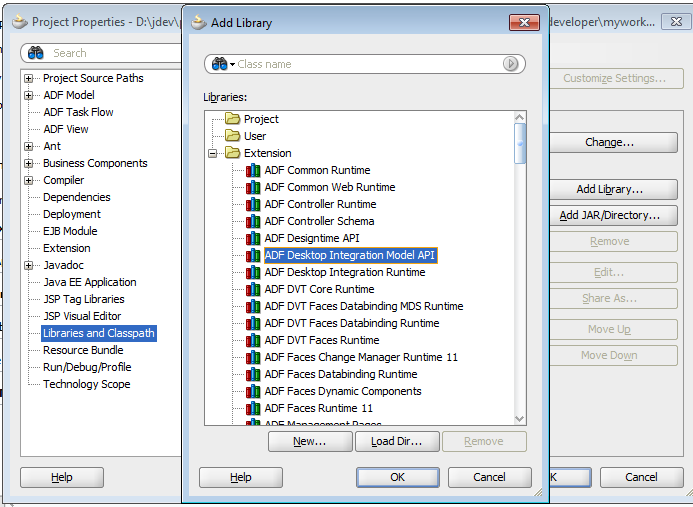Expand the Javadoc node
Viewport: 693px width, 507px height.
pyautogui.click(x=29, y=265)
